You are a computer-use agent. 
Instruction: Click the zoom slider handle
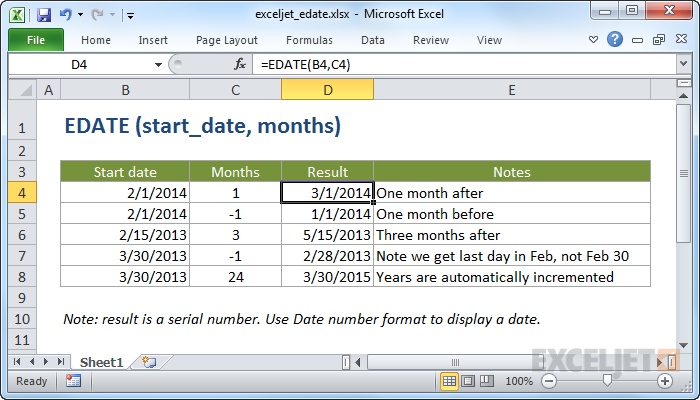tap(606, 381)
